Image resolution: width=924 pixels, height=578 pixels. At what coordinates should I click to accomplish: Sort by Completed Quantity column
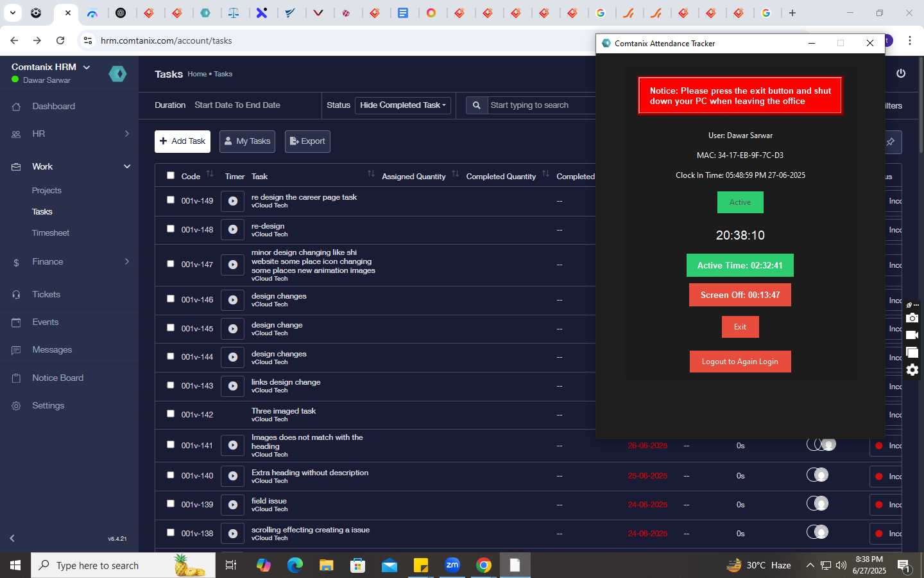tap(545, 175)
